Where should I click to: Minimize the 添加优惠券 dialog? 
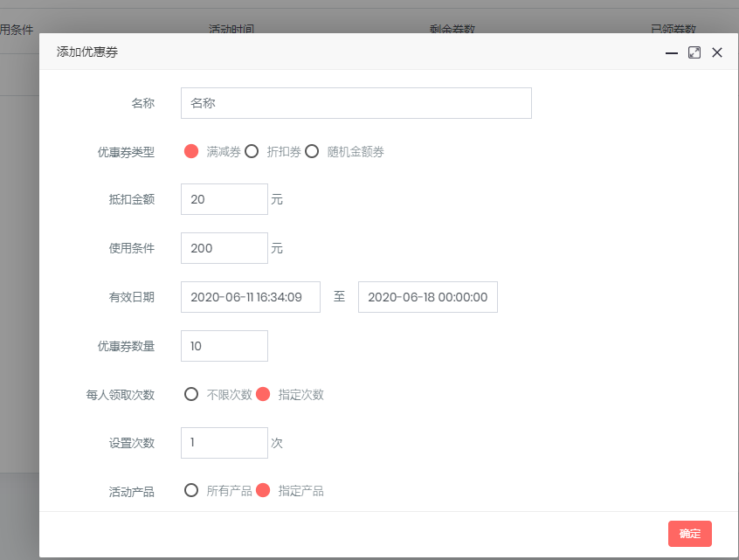672,52
